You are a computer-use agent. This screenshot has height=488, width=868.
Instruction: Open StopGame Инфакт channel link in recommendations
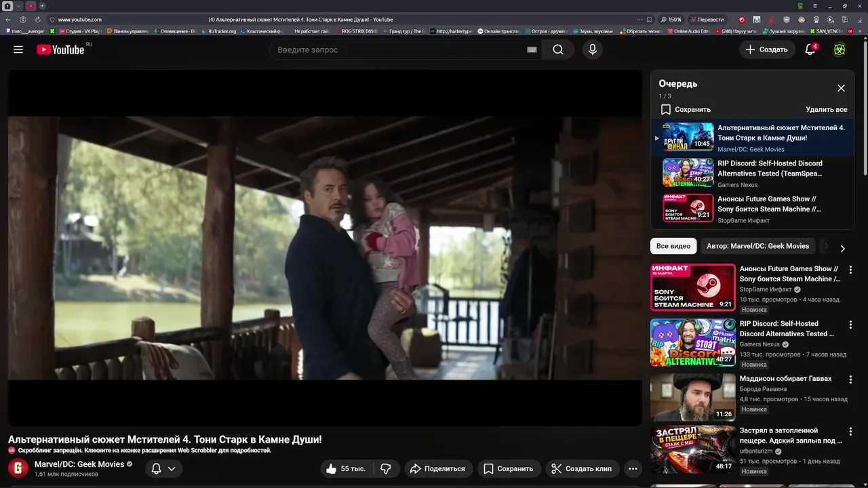(766, 289)
